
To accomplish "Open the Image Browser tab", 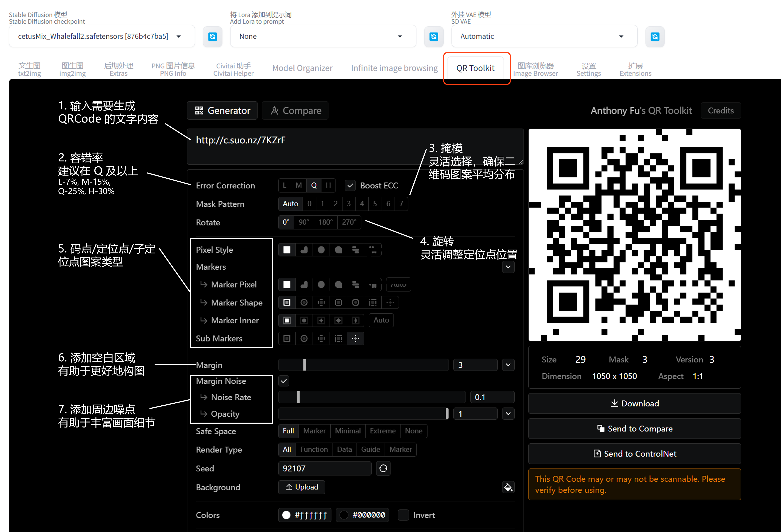I will (x=535, y=69).
